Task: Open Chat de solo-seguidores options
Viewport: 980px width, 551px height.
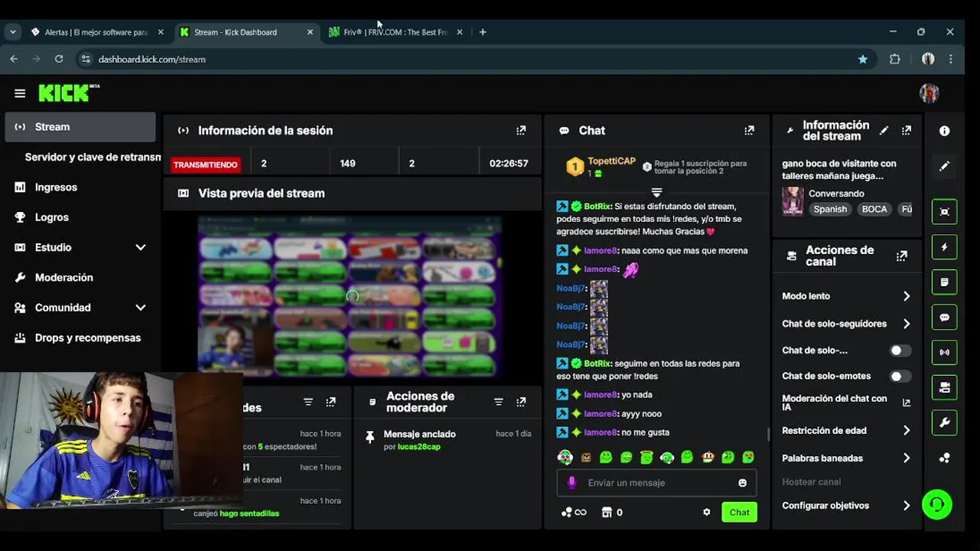Action: tap(846, 324)
